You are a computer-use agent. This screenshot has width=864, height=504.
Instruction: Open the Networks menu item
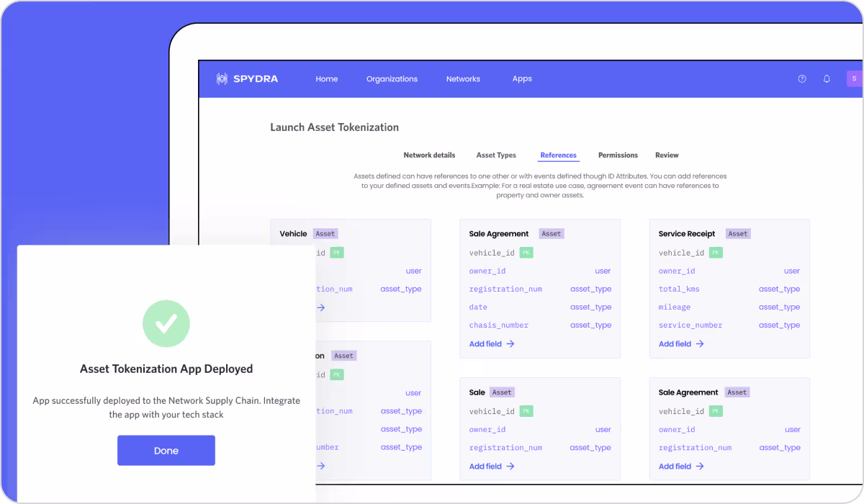pyautogui.click(x=463, y=79)
